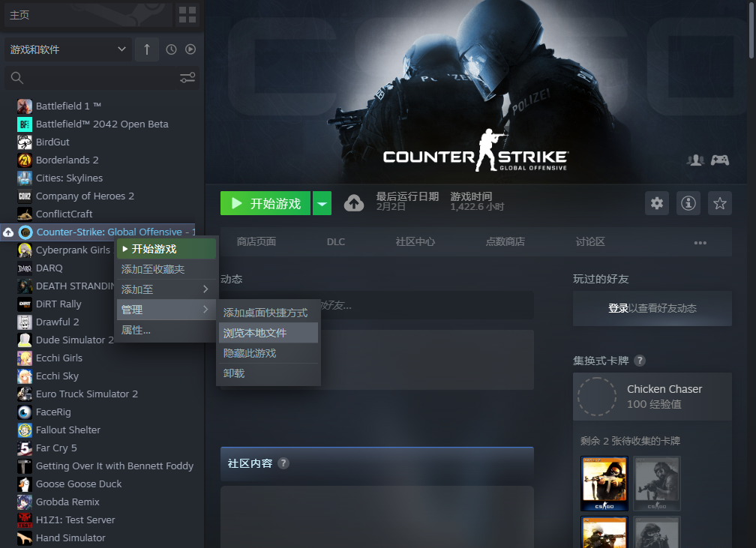
Task: Select DARQ in the game list
Action: (49, 268)
